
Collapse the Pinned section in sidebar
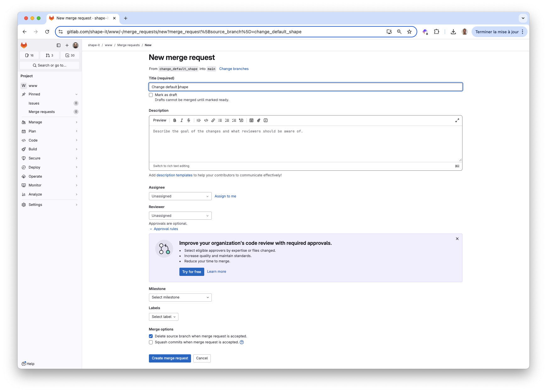pos(50,94)
